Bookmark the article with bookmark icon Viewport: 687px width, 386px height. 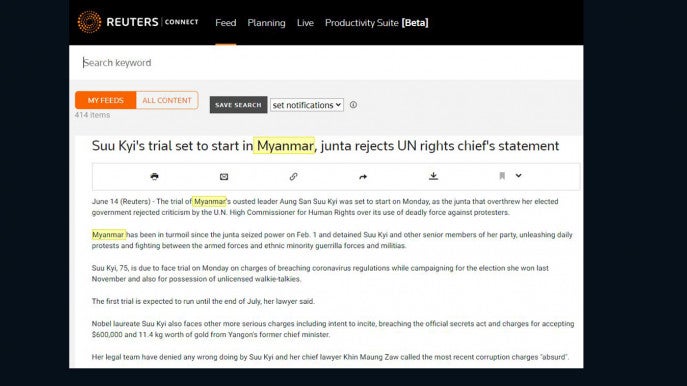pos(502,176)
